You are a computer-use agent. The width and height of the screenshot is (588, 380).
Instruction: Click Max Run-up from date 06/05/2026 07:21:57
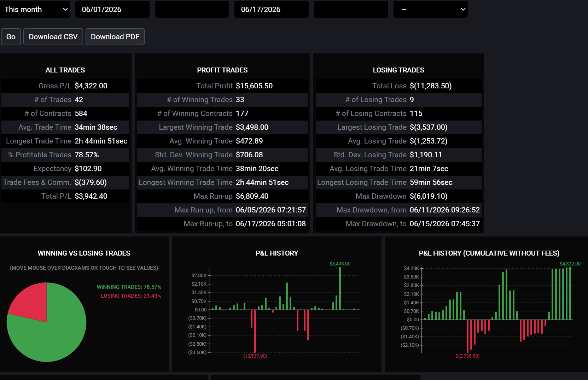pos(271,210)
